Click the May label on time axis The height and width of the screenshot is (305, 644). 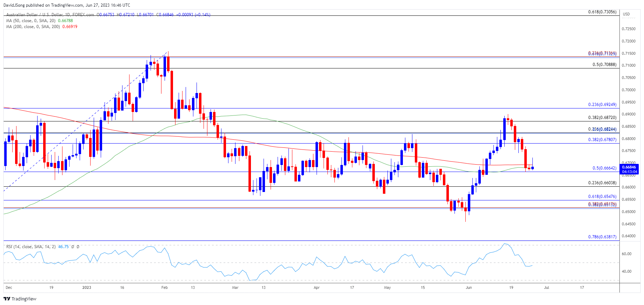coord(387,287)
